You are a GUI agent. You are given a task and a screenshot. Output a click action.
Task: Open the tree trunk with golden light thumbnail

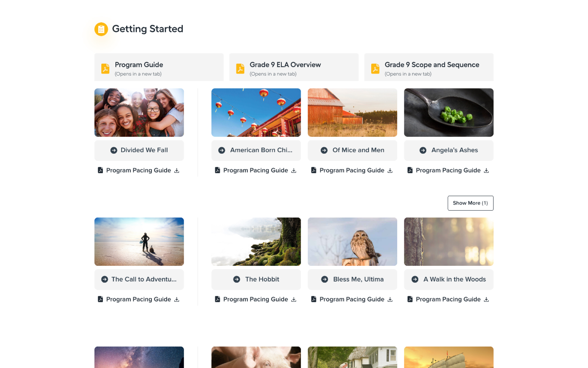(449, 242)
